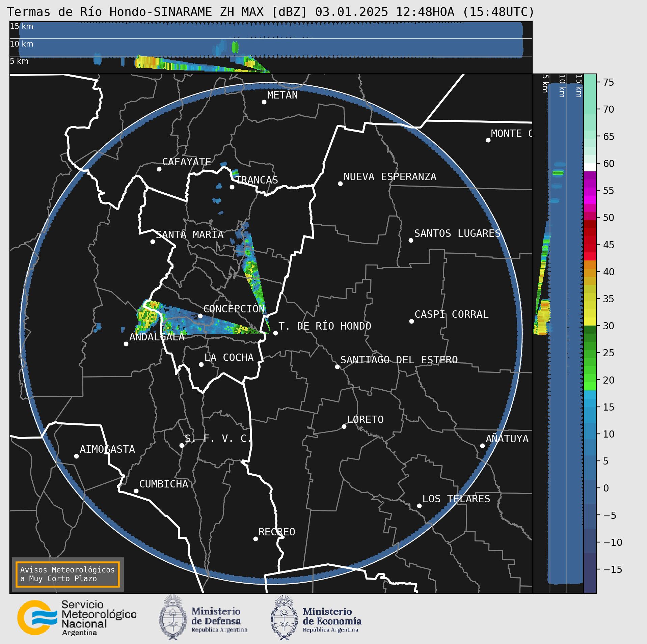
Task: Click the Ministerio de Defensa emblem
Action: 173,617
